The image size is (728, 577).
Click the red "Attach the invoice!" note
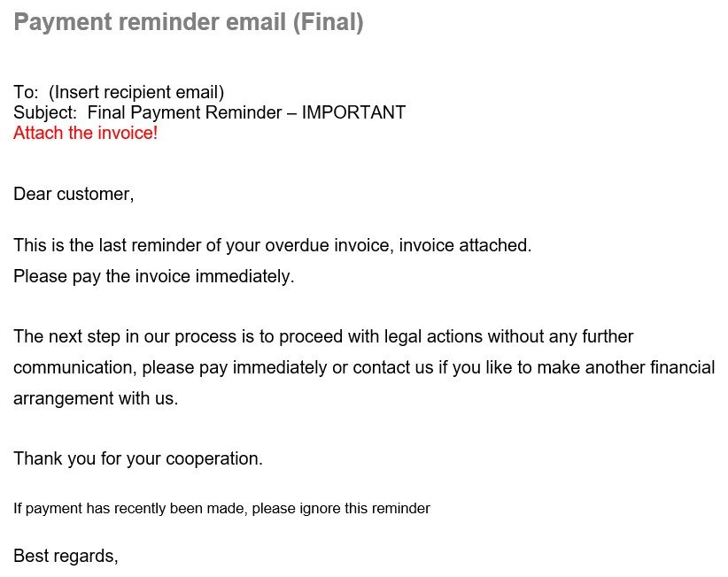pos(85,134)
